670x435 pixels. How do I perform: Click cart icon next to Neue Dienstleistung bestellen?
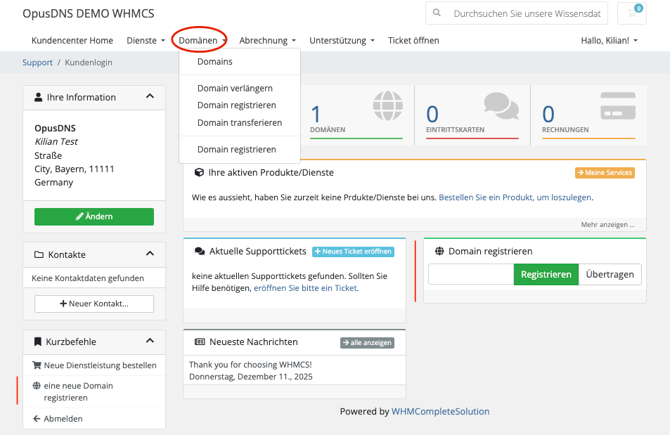37,365
